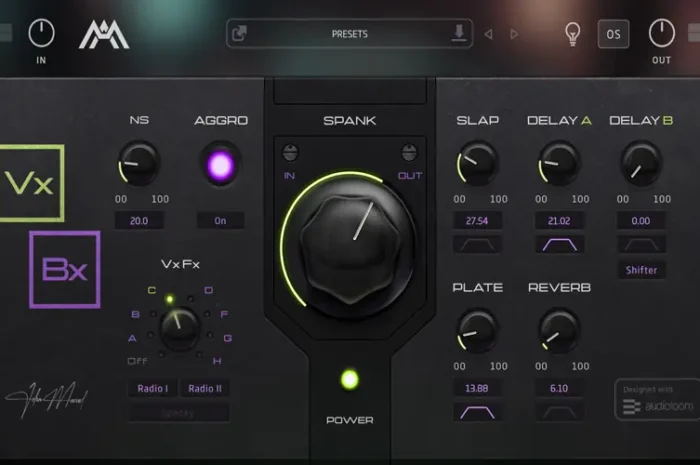Image resolution: width=700 pixels, height=465 pixels.
Task: Click the SLAP value field 27.54
Action: 477,220
